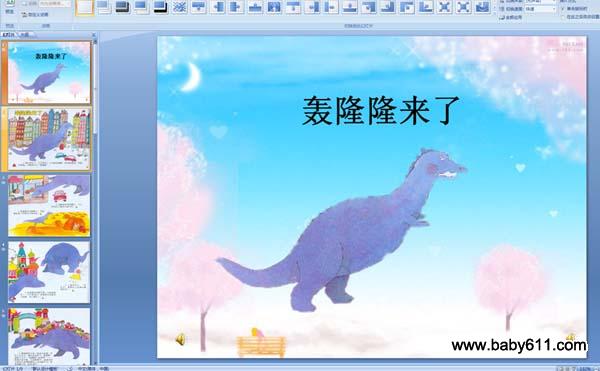Pick the last transition icon in the gallery row

click(x=483, y=7)
